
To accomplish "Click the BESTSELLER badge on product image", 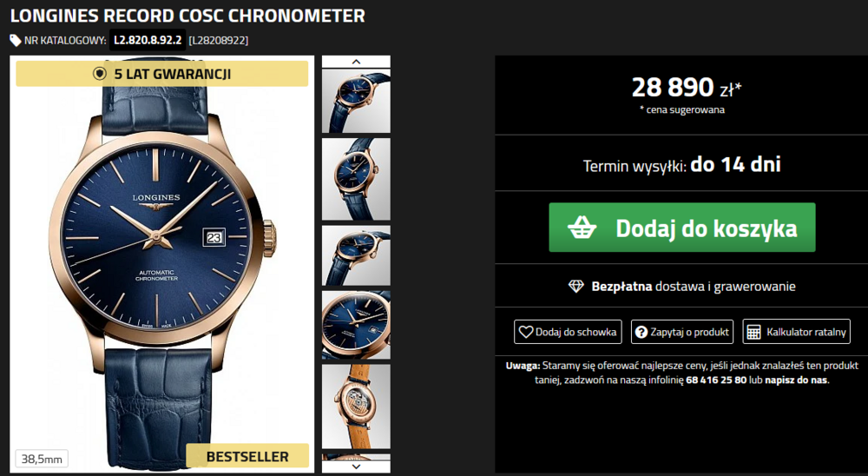I will pos(247,457).
